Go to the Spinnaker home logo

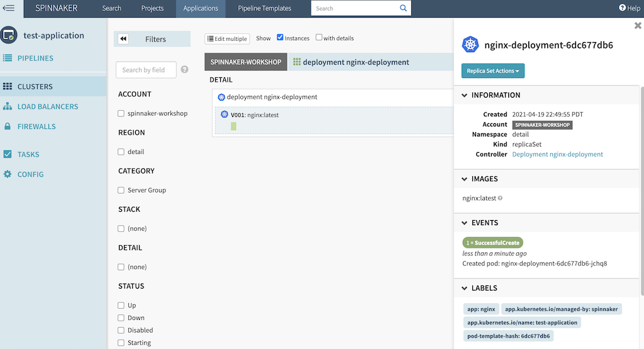point(56,8)
